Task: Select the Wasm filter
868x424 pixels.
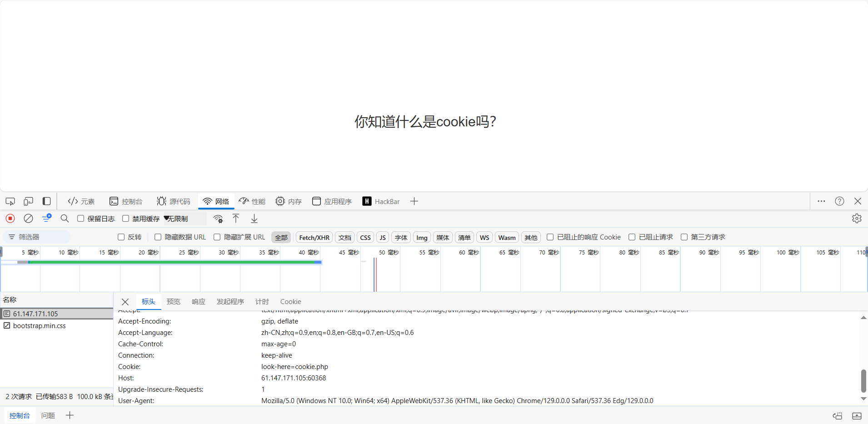Action: (507, 237)
